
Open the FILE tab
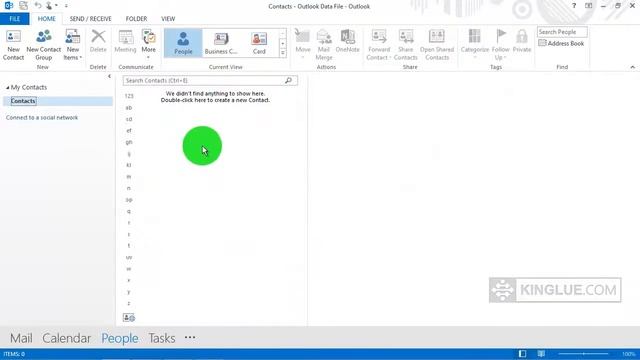tap(15, 19)
